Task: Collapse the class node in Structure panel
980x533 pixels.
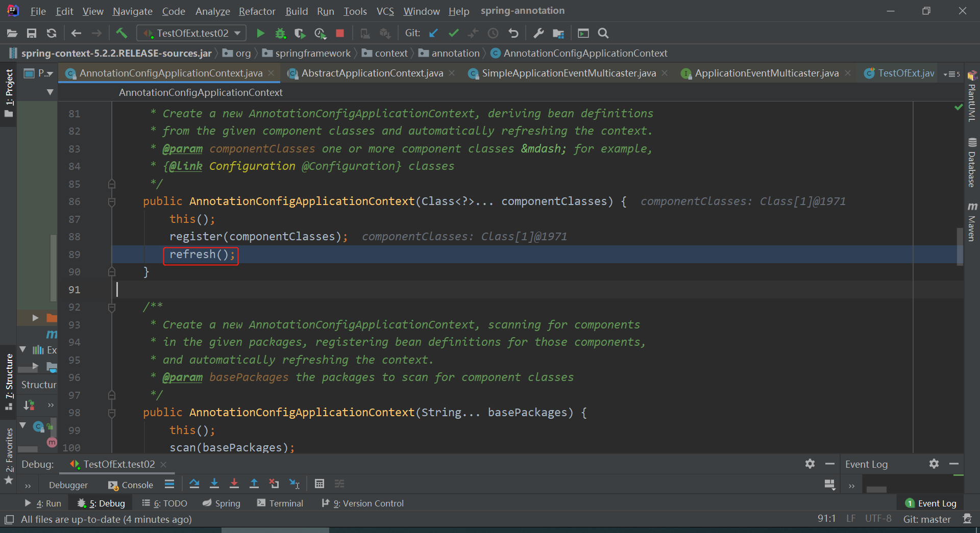Action: [x=23, y=425]
